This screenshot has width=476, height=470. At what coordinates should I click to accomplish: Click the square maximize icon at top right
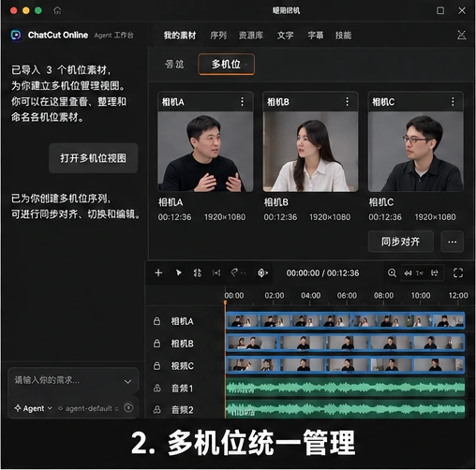click(x=440, y=10)
